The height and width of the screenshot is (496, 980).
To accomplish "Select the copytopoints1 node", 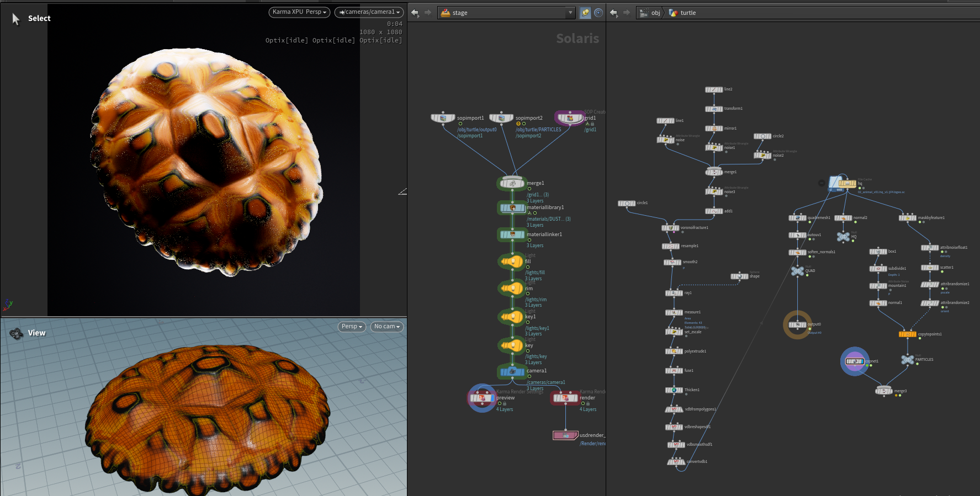I will pyautogui.click(x=907, y=334).
